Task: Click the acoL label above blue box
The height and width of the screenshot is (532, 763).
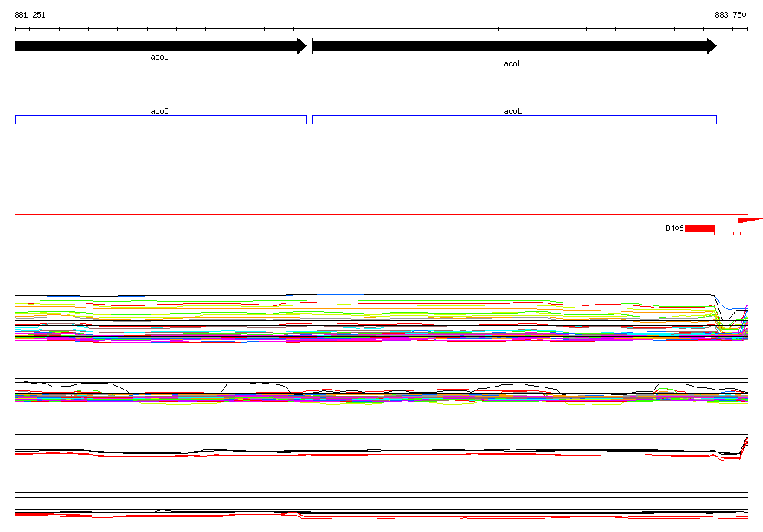Action: point(513,112)
